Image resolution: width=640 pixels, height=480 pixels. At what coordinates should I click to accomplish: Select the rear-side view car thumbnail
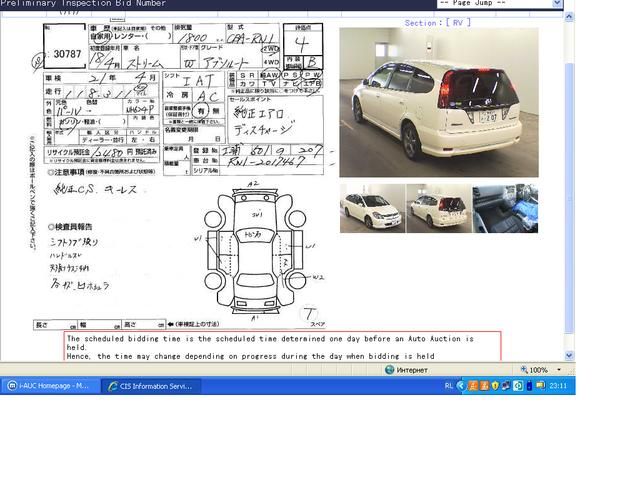click(x=438, y=208)
